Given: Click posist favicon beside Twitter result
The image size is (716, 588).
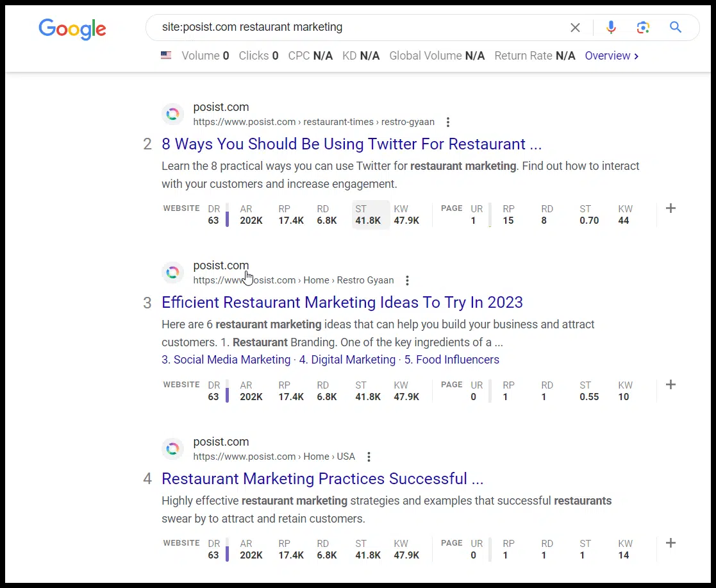Looking at the screenshot, I should pos(172,114).
